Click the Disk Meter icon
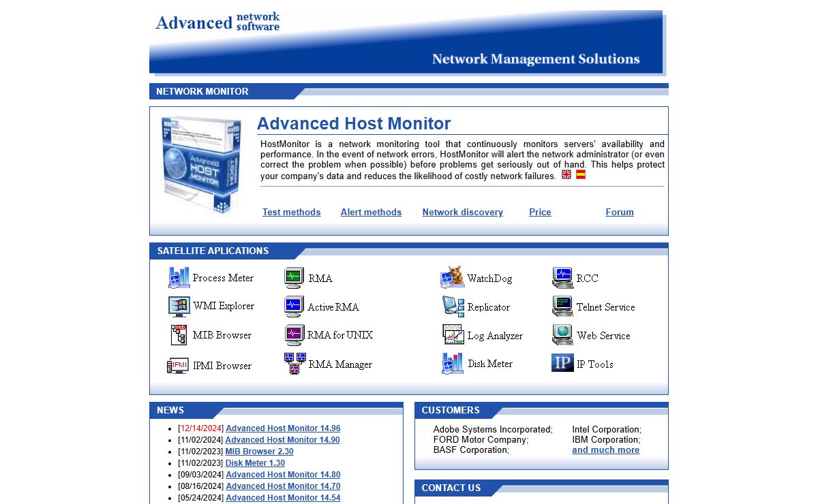818x504 pixels. [x=453, y=364]
